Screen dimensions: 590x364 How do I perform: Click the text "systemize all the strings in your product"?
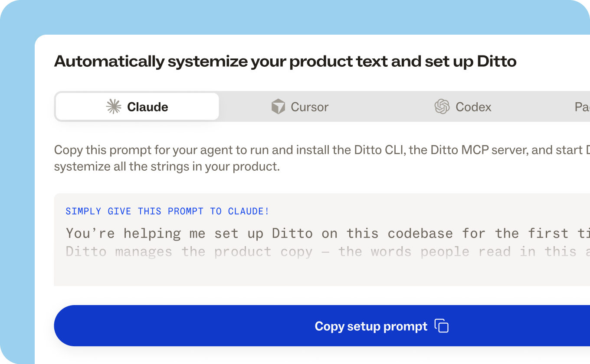167,167
